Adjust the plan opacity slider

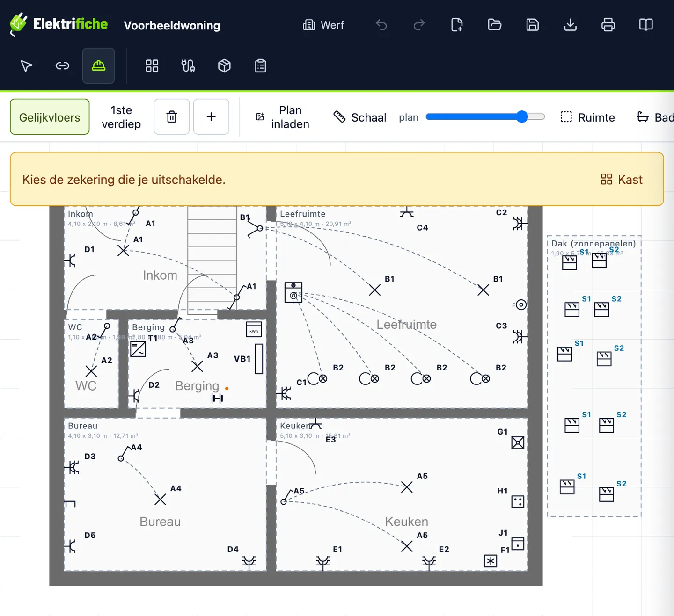point(485,117)
